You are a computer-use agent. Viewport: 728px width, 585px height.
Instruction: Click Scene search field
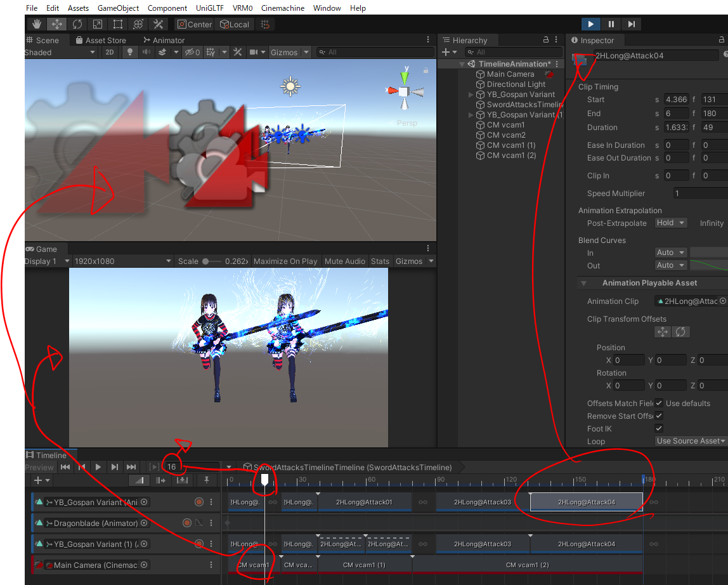[x=375, y=52]
